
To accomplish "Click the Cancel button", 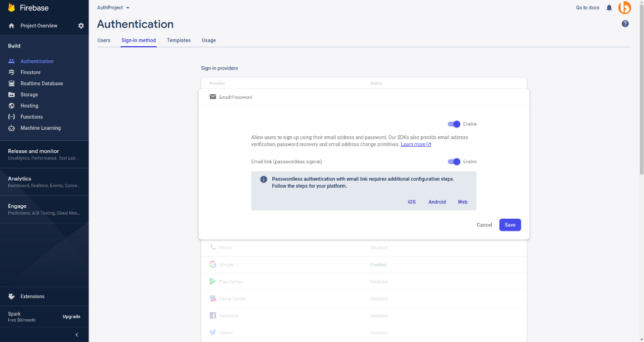I will click(x=484, y=224).
